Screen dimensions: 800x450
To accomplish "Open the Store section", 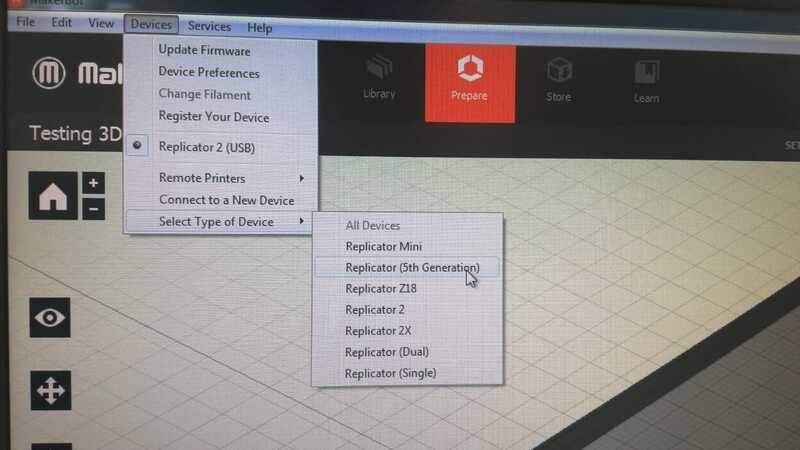I will coord(559,80).
